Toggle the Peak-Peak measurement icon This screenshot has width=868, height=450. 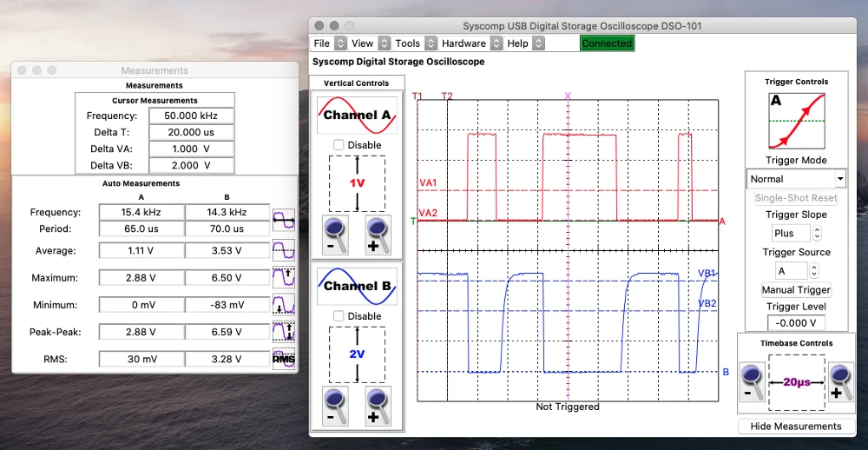coord(284,332)
